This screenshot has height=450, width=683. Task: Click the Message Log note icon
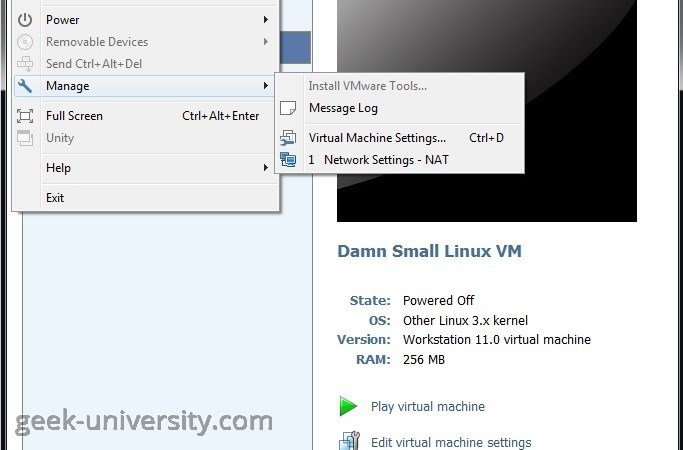[288, 108]
